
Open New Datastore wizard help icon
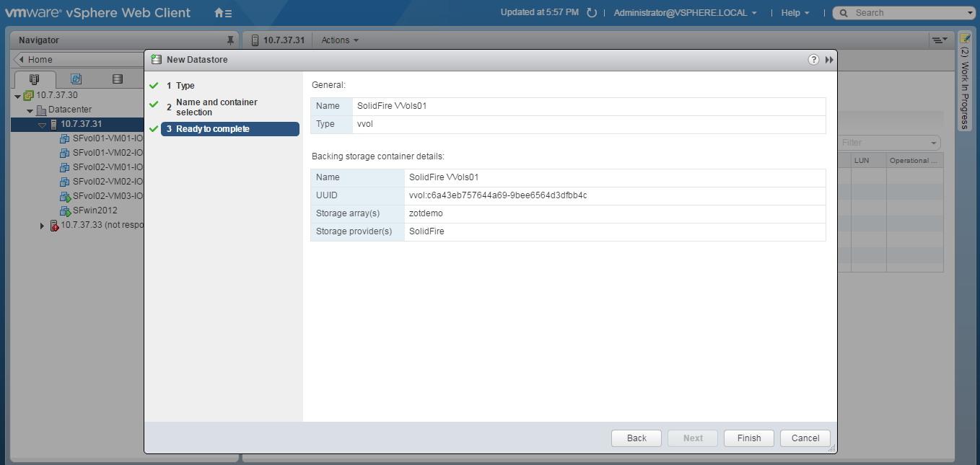(x=813, y=60)
